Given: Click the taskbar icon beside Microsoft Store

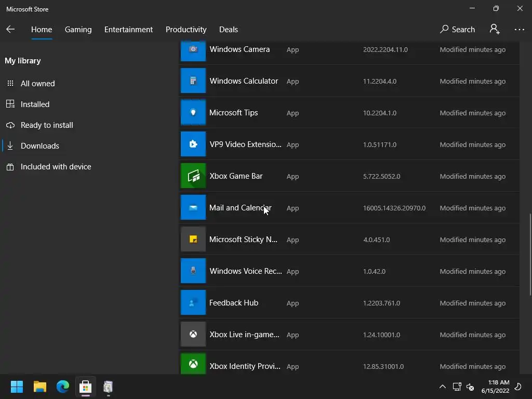Looking at the screenshot, I should [x=108, y=387].
